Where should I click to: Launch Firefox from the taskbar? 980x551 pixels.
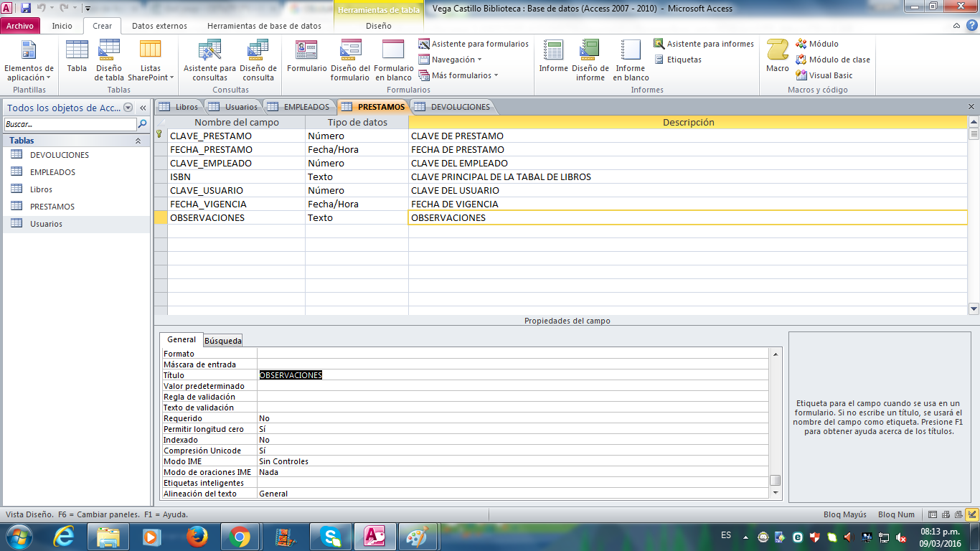[196, 536]
